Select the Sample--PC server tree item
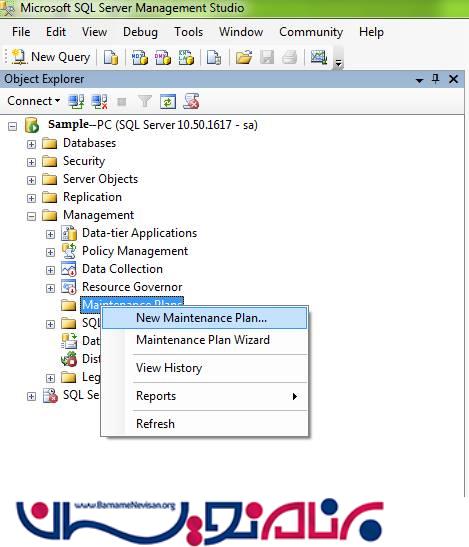Screen dimensions: 469x547 (153, 125)
